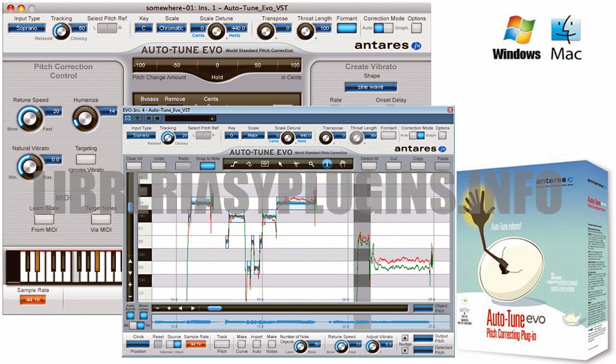Image resolution: width=616 pixels, height=364 pixels.
Task: Select the hand grab tool
Action: coord(342,164)
